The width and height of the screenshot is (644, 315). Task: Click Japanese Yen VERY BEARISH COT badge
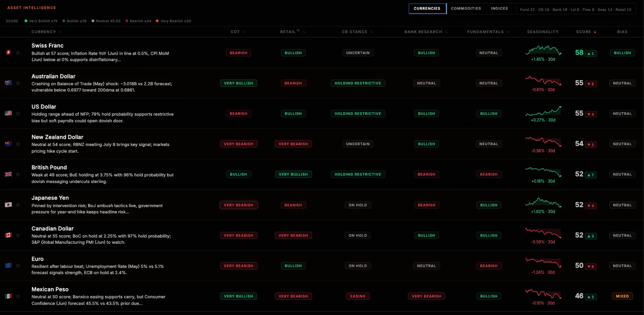coord(238,205)
